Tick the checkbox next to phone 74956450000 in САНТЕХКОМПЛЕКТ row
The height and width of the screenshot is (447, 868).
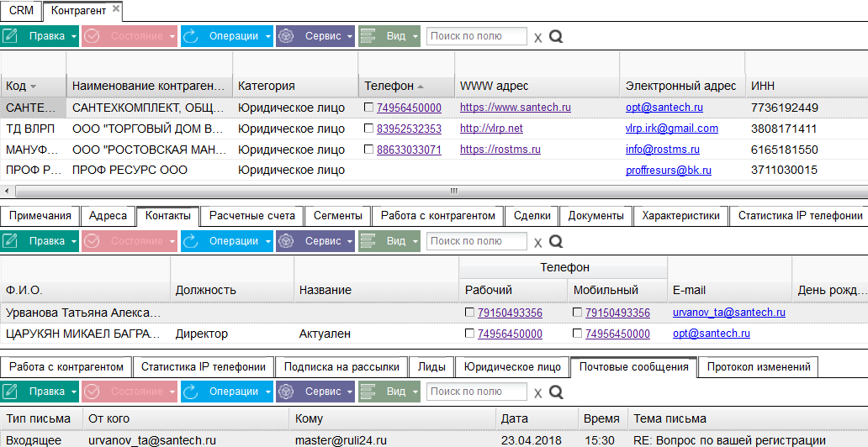(x=368, y=108)
